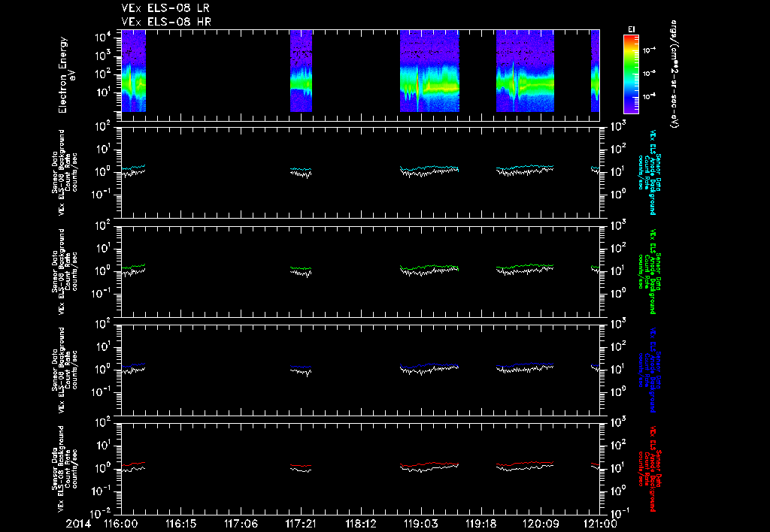Click the "118:12" time axis label
The image size is (770, 532).
click(360, 524)
